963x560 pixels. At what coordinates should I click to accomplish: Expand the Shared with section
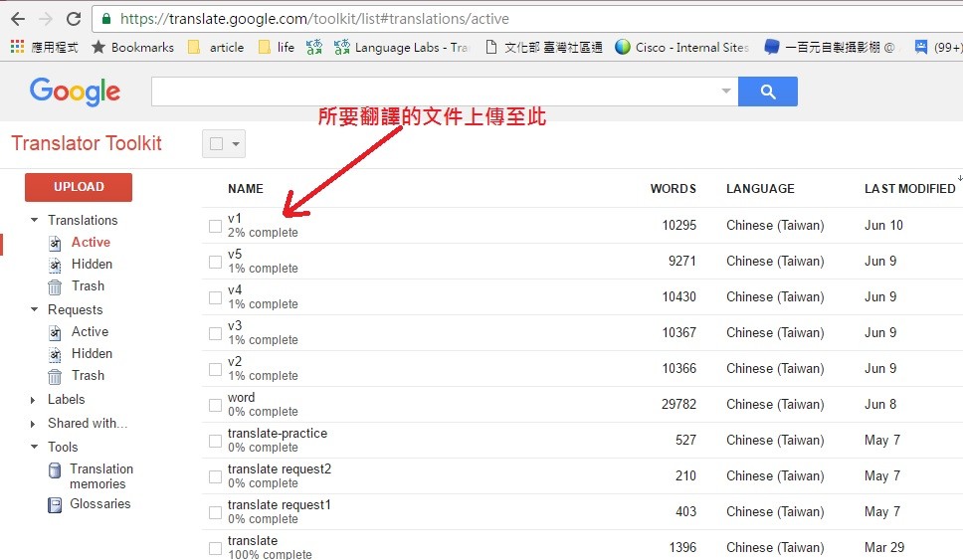tap(33, 424)
